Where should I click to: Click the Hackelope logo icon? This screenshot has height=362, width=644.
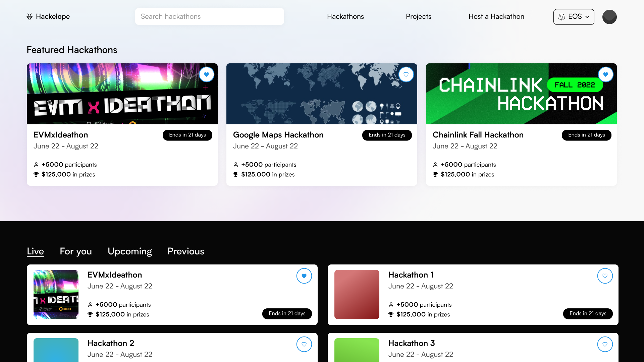pyautogui.click(x=30, y=16)
